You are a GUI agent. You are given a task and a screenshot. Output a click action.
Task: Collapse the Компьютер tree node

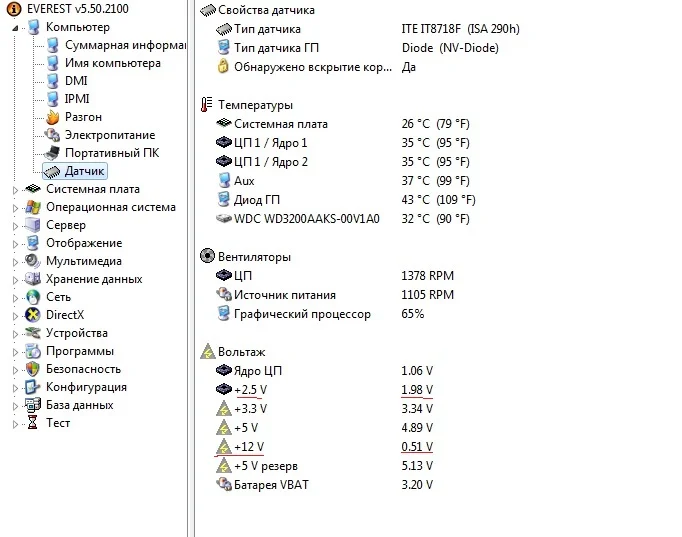16,27
